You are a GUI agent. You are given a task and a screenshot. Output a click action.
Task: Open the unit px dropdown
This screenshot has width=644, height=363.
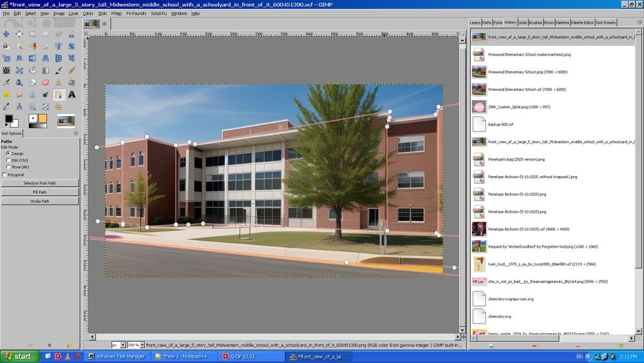pos(122,346)
